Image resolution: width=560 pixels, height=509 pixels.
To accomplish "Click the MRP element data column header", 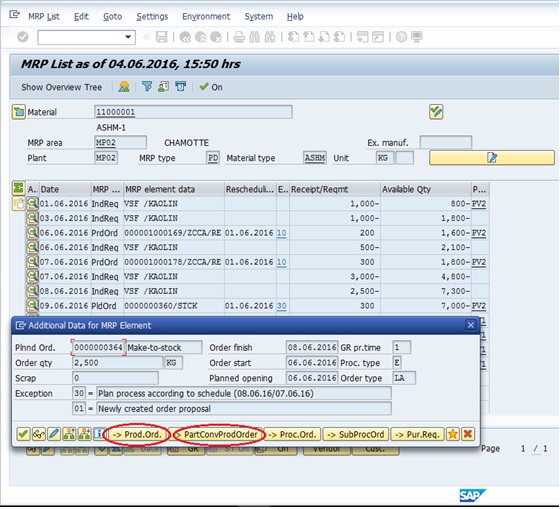I will (174, 189).
